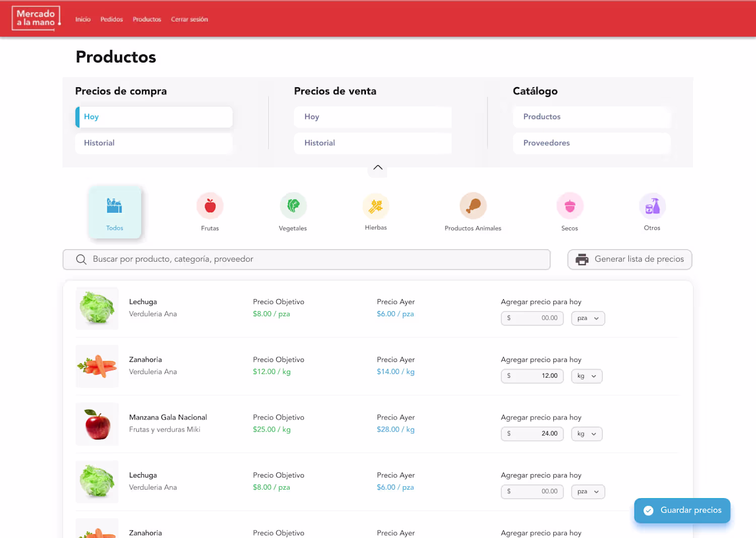This screenshot has width=756, height=538.
Task: Open Historial under Precios de compra
Action: tap(154, 143)
